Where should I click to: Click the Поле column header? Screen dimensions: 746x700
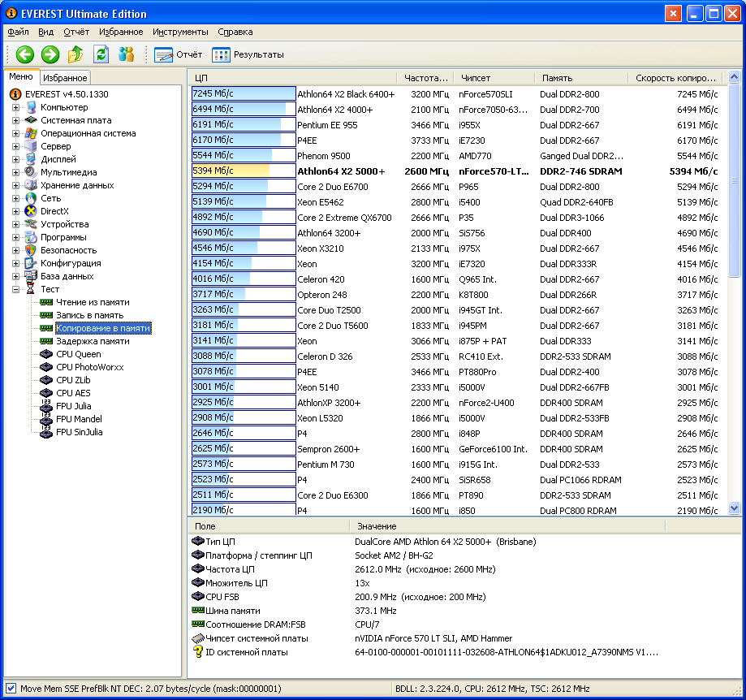point(270,526)
